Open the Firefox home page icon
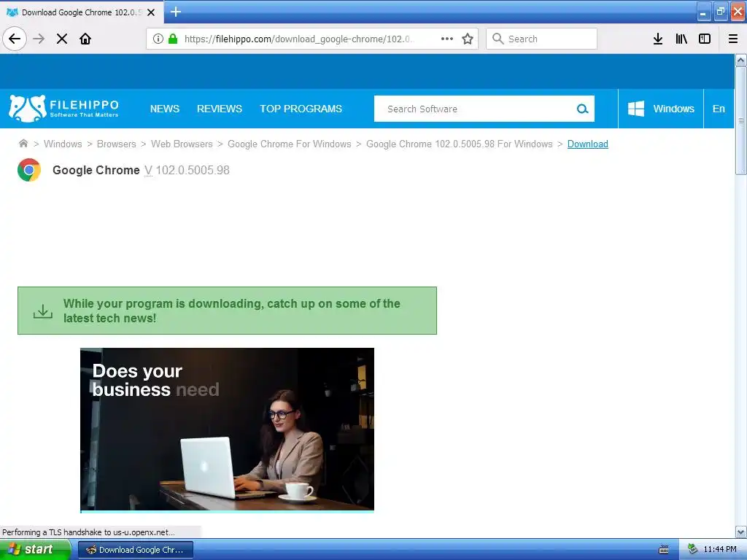Viewport: 747px width, 560px height. point(85,39)
